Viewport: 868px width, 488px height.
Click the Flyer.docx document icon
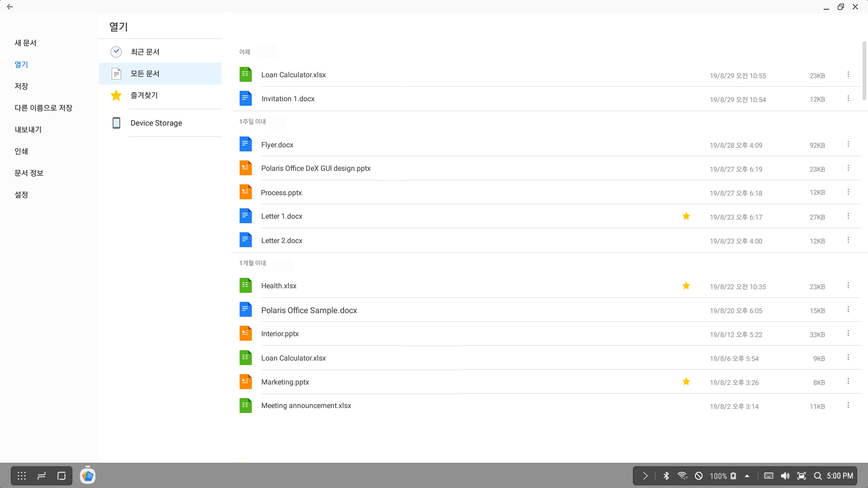(245, 144)
